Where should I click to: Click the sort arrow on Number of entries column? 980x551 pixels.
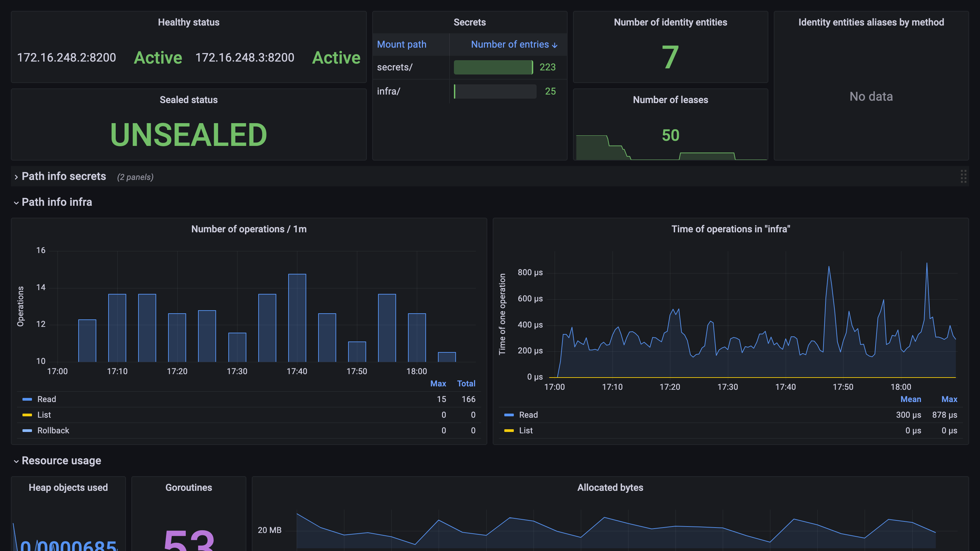[555, 45]
